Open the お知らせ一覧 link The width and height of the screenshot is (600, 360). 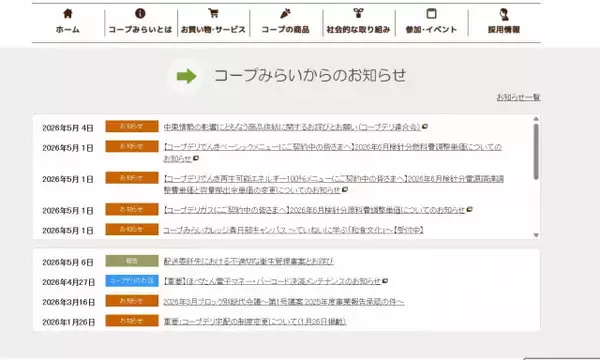[518, 97]
